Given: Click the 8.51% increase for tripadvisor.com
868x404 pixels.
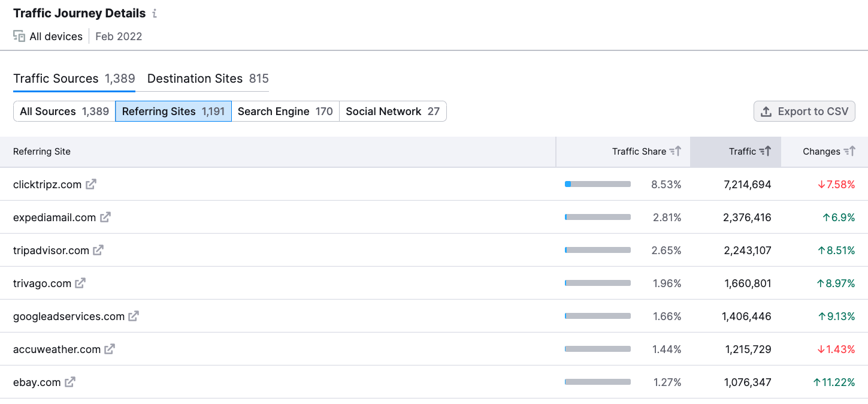Looking at the screenshot, I should 836,251.
